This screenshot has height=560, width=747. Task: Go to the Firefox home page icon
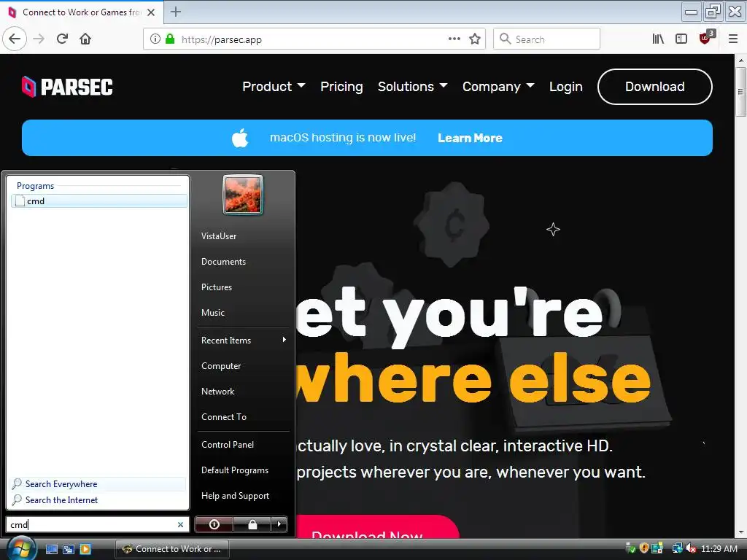click(85, 39)
